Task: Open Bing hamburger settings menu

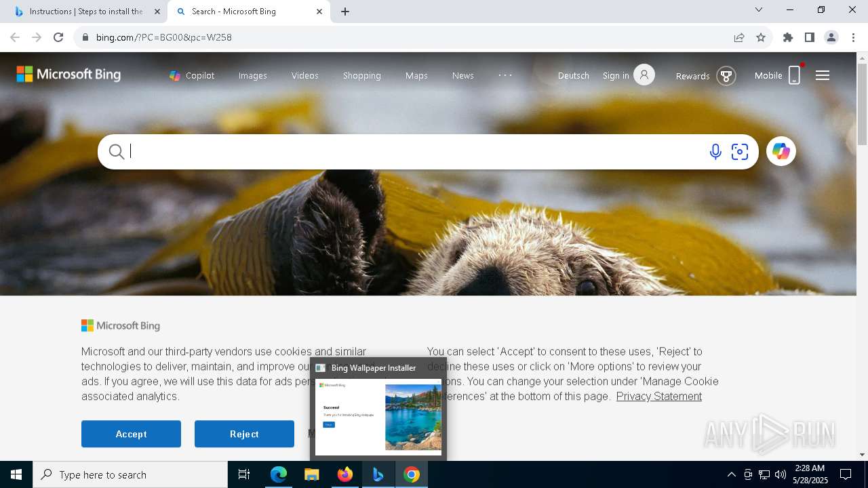Action: pyautogui.click(x=823, y=75)
